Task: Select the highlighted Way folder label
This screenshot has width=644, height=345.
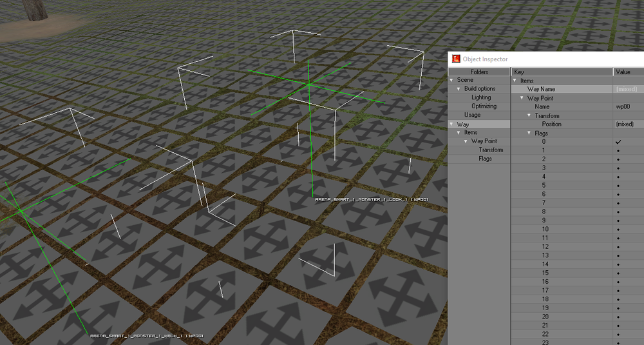Action: pos(463,124)
